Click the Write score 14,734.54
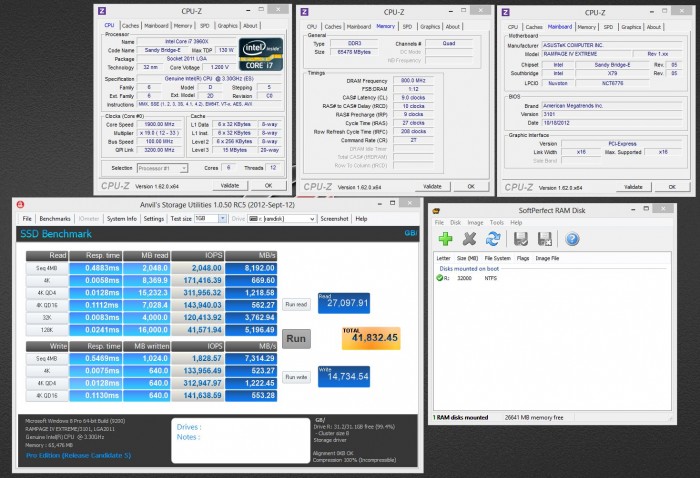The image size is (700, 478). pyautogui.click(x=344, y=377)
